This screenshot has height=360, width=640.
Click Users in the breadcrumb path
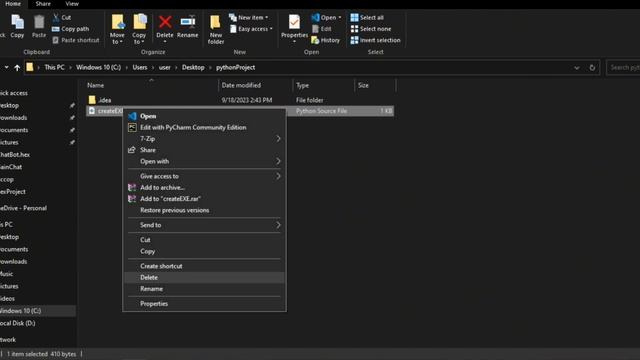click(x=140, y=67)
